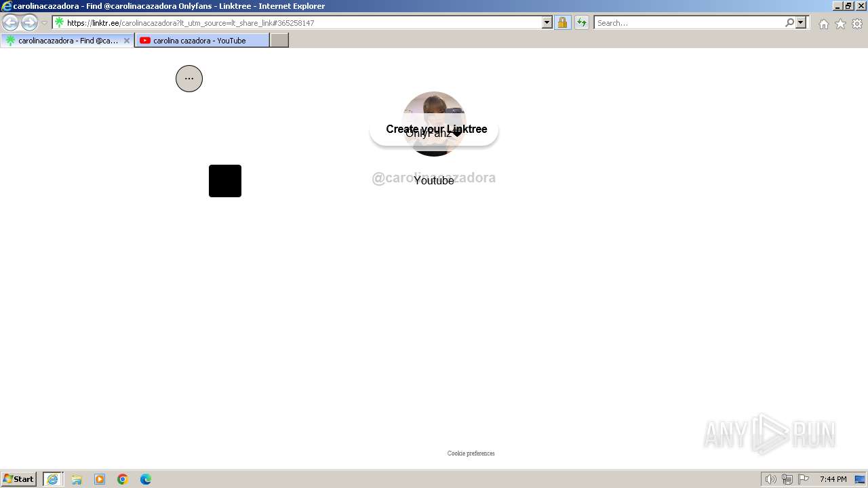Screen dimensions: 868x488
Task: Open Cookie preferences link
Action: click(x=471, y=453)
